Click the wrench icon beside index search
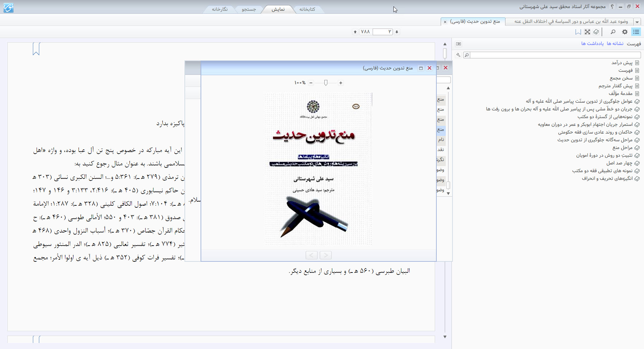This screenshot has width=644, height=349. (458, 55)
